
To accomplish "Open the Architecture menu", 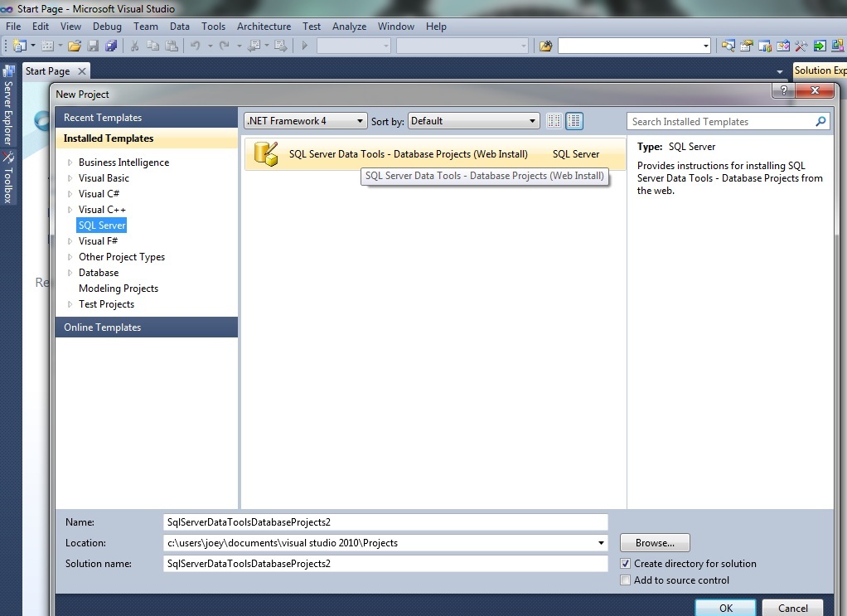I will tap(264, 27).
